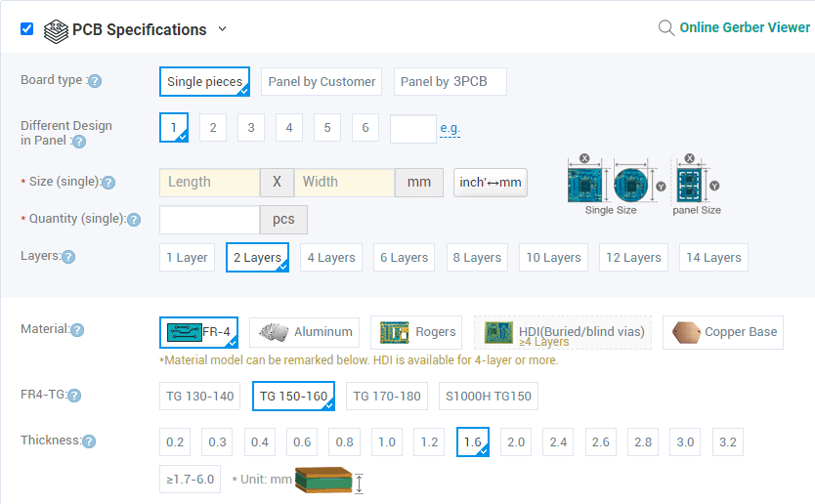815x504 pixels.
Task: Collapse the PCB Specifications section arrow
Action: [x=222, y=29]
